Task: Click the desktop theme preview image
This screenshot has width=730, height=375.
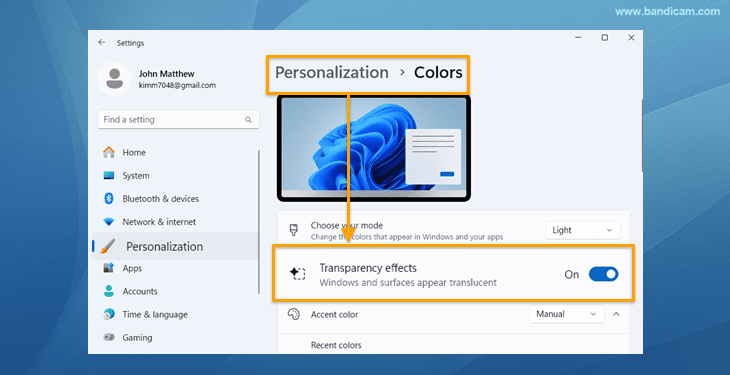Action: 373,148
